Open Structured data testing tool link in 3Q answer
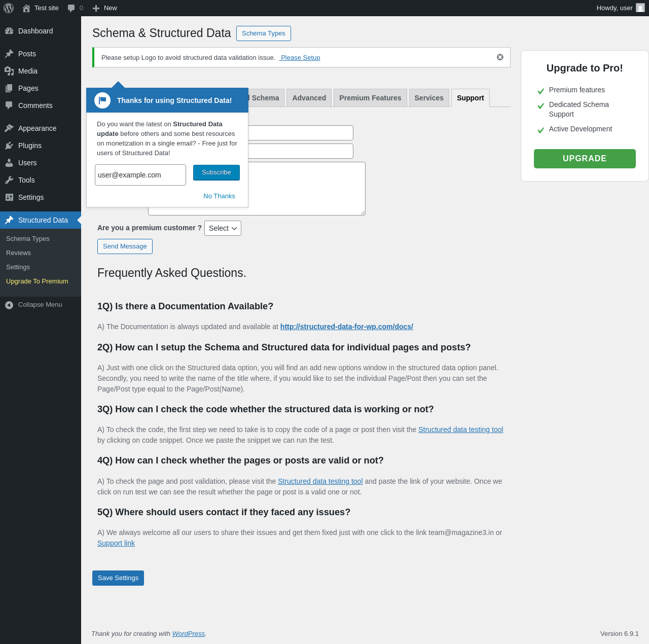This screenshot has height=644, width=649. (x=461, y=430)
